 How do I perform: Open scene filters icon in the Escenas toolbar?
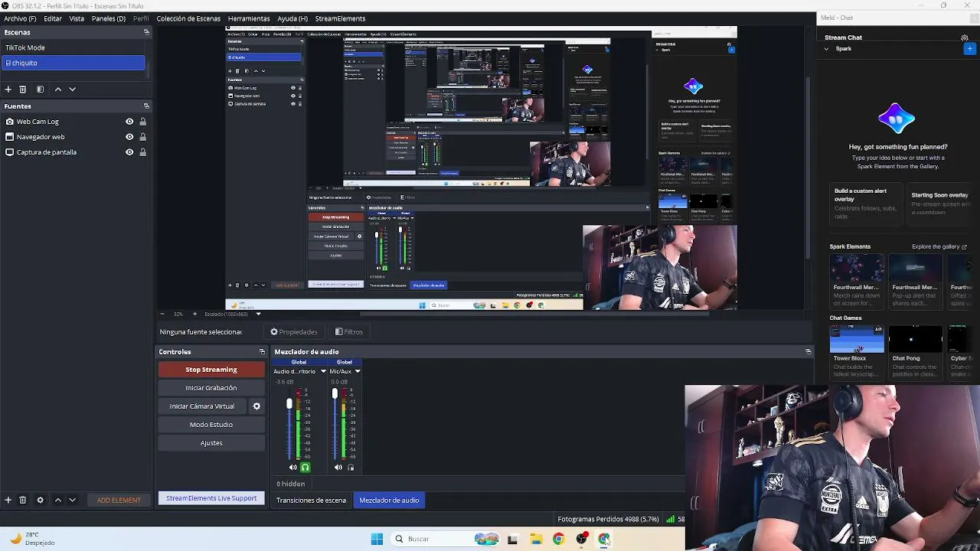pyautogui.click(x=40, y=90)
